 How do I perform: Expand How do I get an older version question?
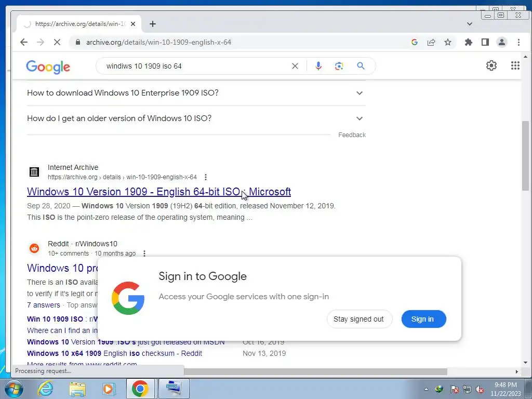click(196, 118)
